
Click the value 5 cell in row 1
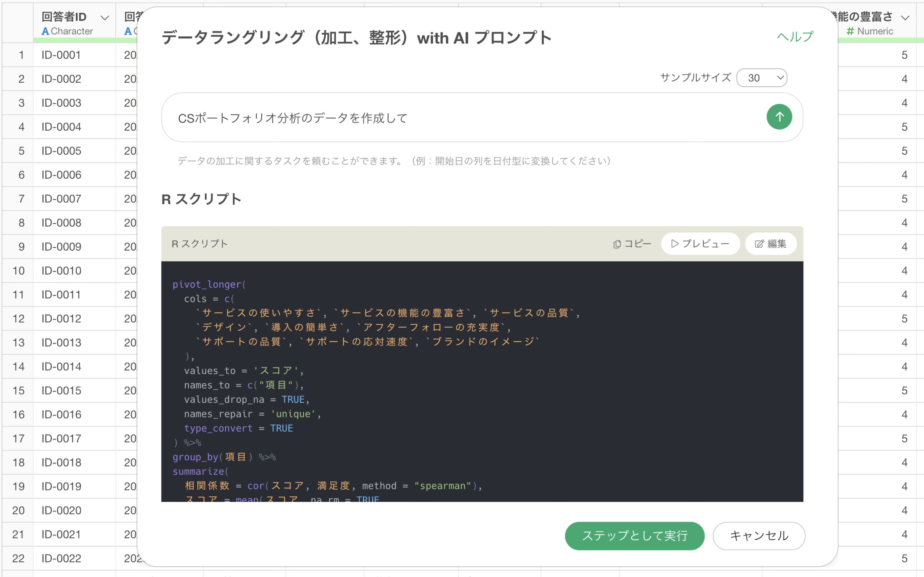(904, 55)
